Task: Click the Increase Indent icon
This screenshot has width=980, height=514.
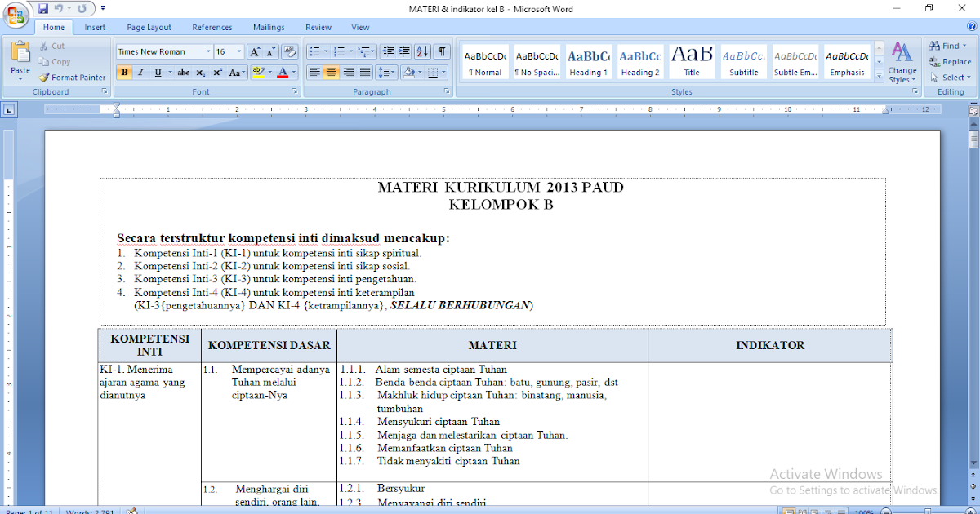Action: (x=404, y=51)
